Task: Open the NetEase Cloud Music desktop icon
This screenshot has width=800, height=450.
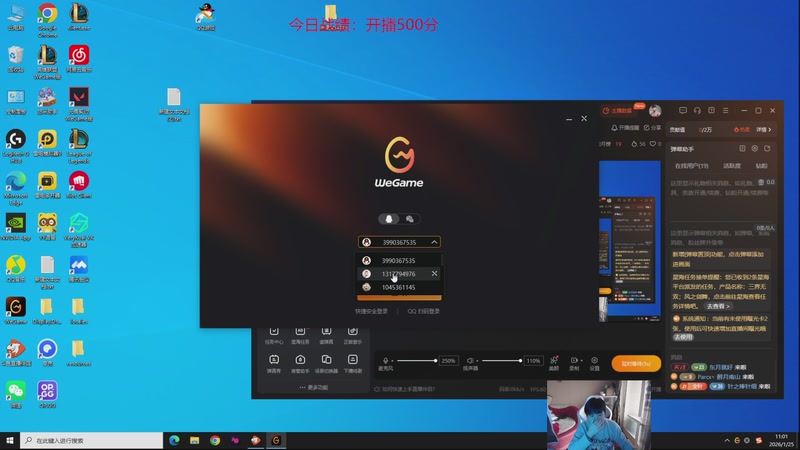Action: (x=79, y=59)
